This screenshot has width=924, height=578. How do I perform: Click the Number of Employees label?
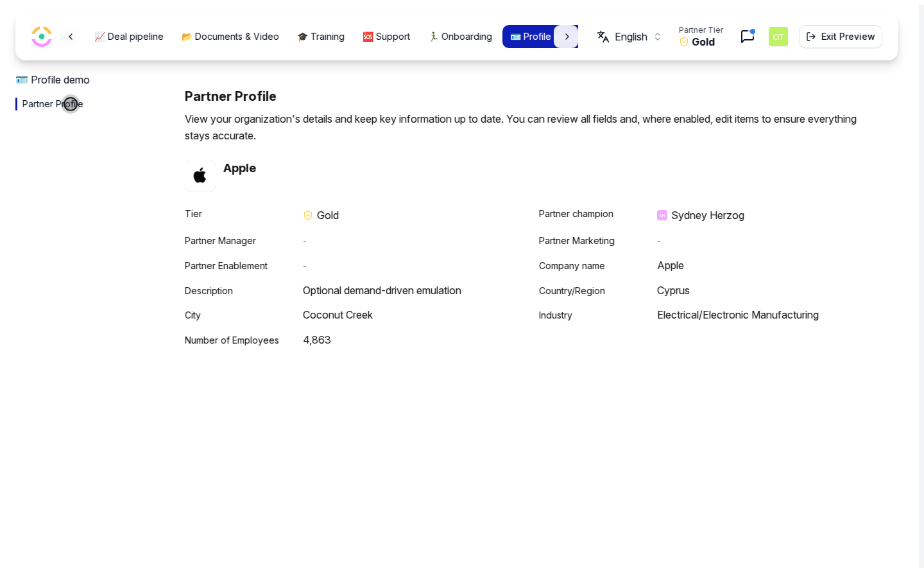click(232, 340)
